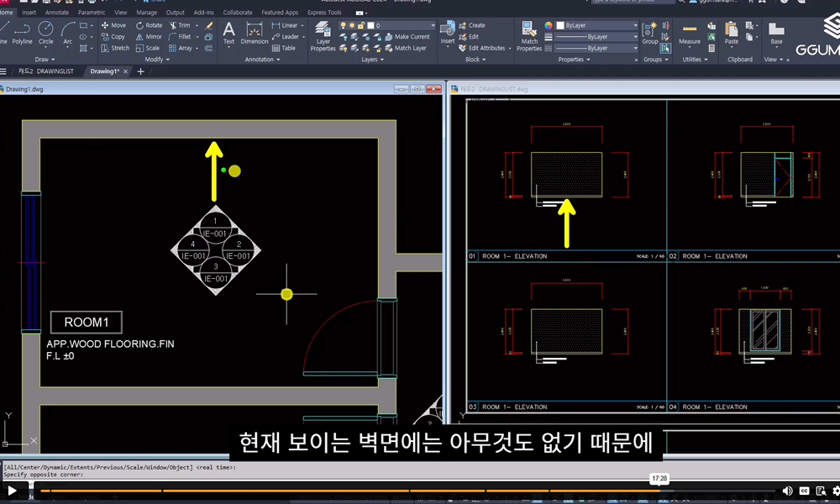Image resolution: width=840 pixels, height=504 pixels.
Task: Click the Leader tool
Action: point(285,37)
